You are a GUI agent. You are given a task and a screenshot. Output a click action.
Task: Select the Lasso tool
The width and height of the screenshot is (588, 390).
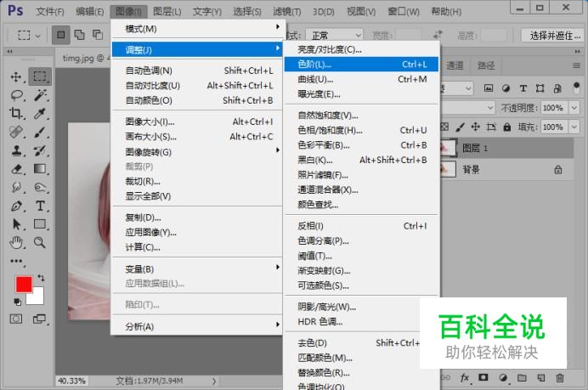pos(16,95)
